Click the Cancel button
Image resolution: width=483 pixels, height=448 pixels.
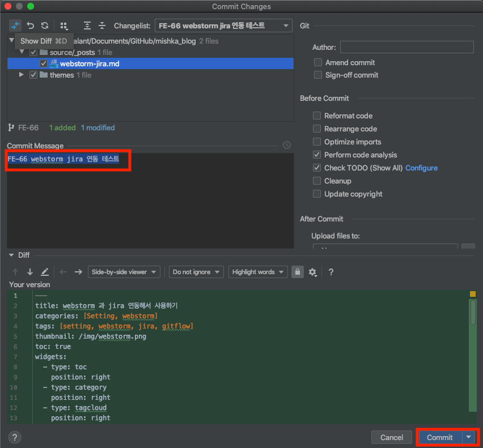click(x=392, y=437)
